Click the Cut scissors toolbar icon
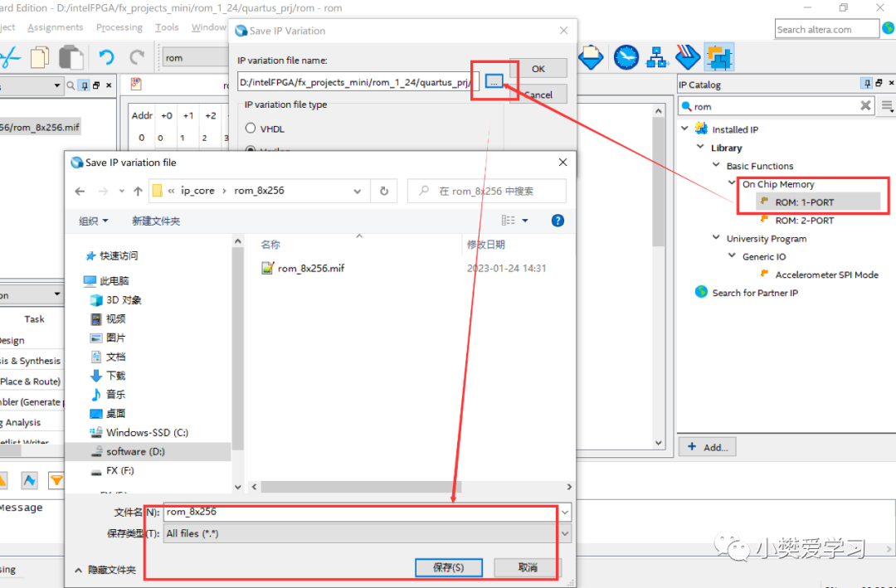Screen dimensions: 896x588 pyautogui.click(x=8, y=58)
